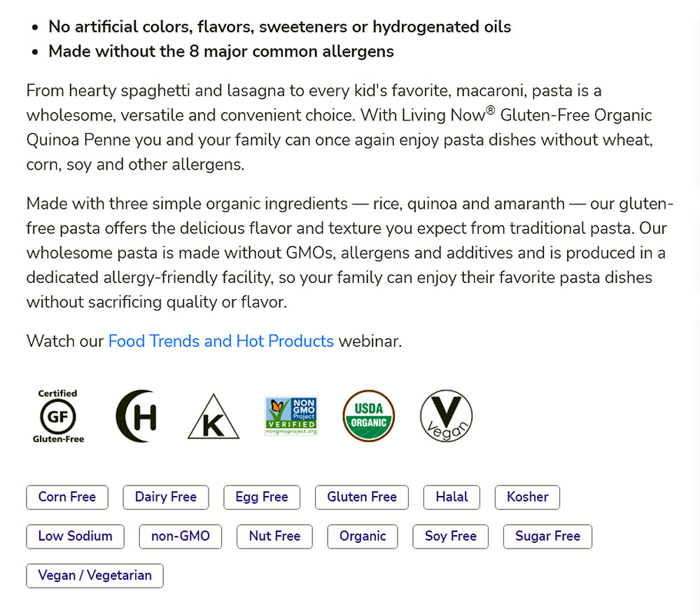Screen dimensions: 700x615
Task: Click the Halal tag button
Action: tap(451, 497)
